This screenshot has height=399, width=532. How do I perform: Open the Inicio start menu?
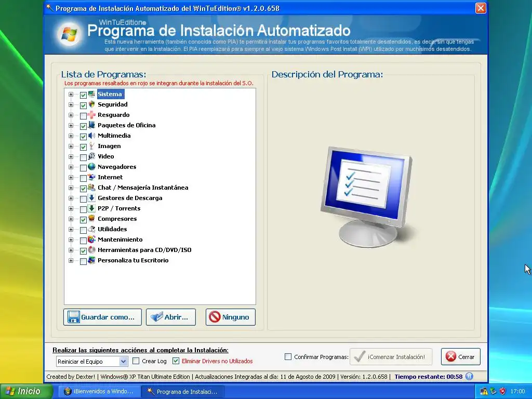point(26,391)
